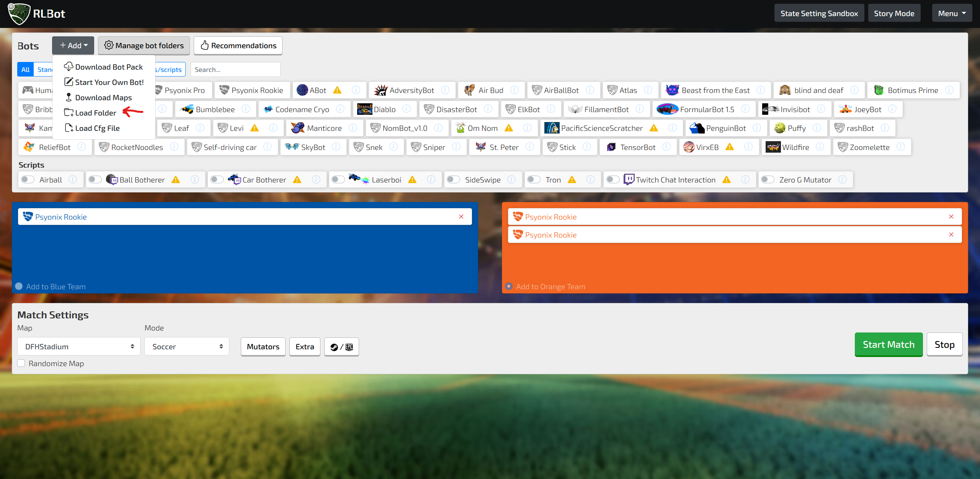This screenshot has width=980, height=479.
Task: Click the PenguinBot logo icon
Action: click(697, 128)
